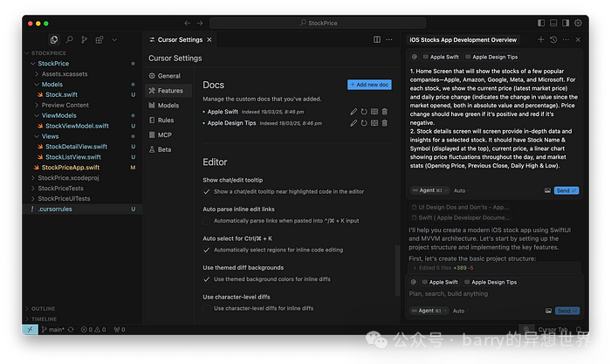
Task: Open chat pane more options ellipsis
Action: coord(566,39)
